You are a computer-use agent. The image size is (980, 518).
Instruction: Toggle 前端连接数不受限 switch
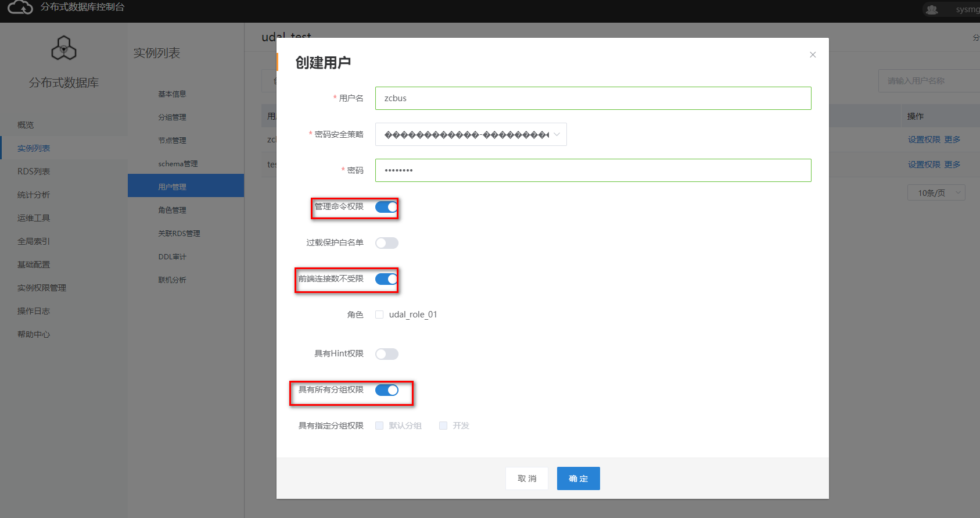pyautogui.click(x=386, y=279)
